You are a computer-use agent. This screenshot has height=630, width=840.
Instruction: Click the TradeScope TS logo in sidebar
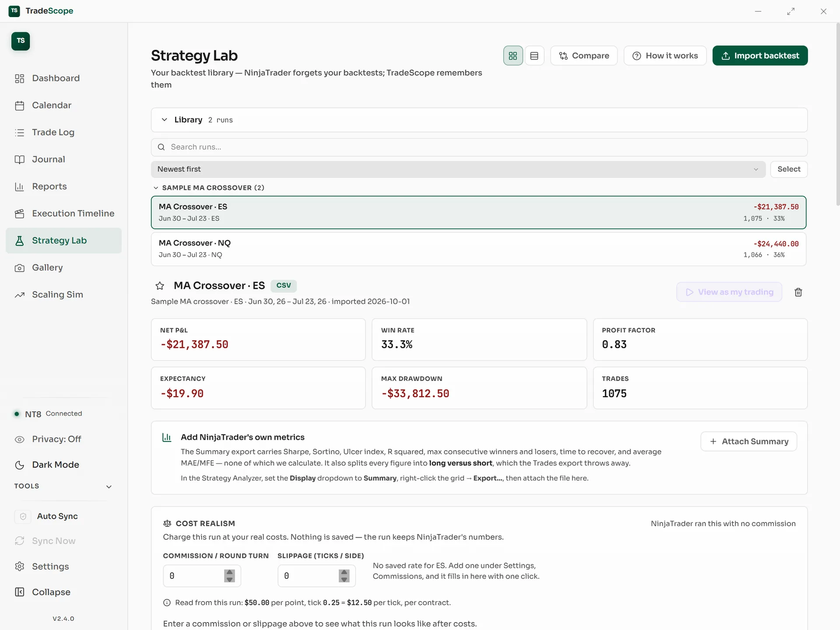click(x=21, y=41)
